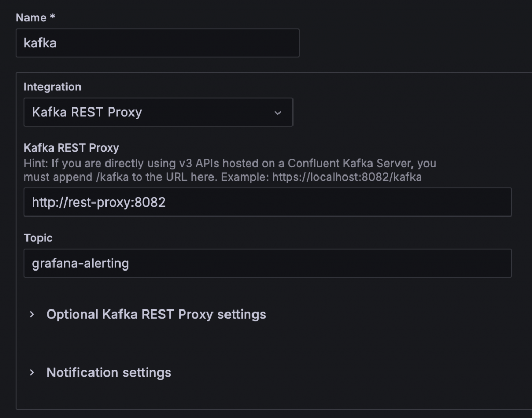Place cursor on the 'kafka' text in Name

click(x=40, y=43)
